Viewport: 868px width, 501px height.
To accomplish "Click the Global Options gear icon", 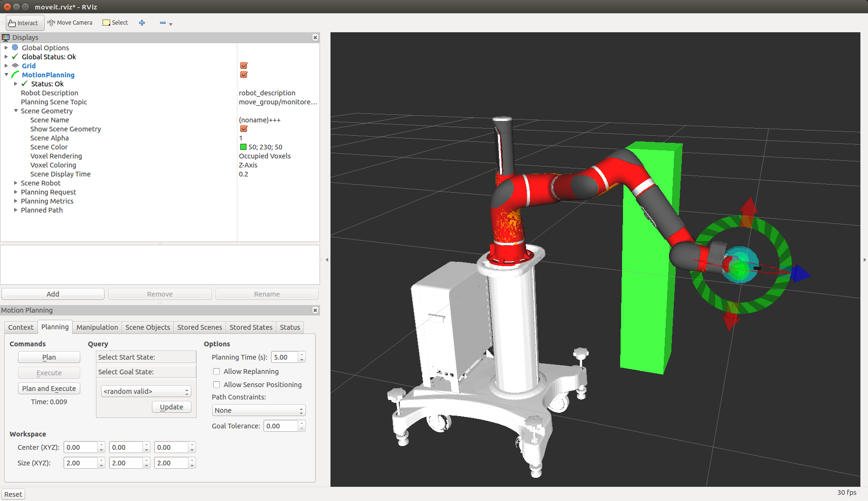I will (15, 47).
